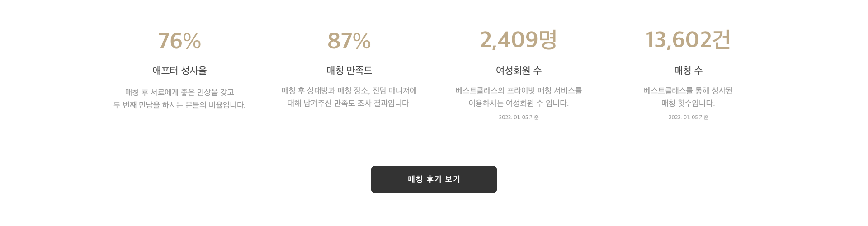
Task: Click the 매칭 수 heading
Action: tap(688, 71)
